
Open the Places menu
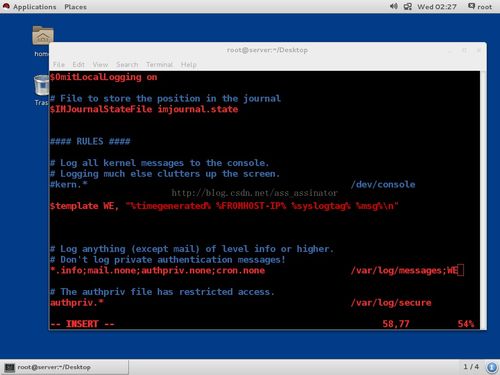point(75,7)
